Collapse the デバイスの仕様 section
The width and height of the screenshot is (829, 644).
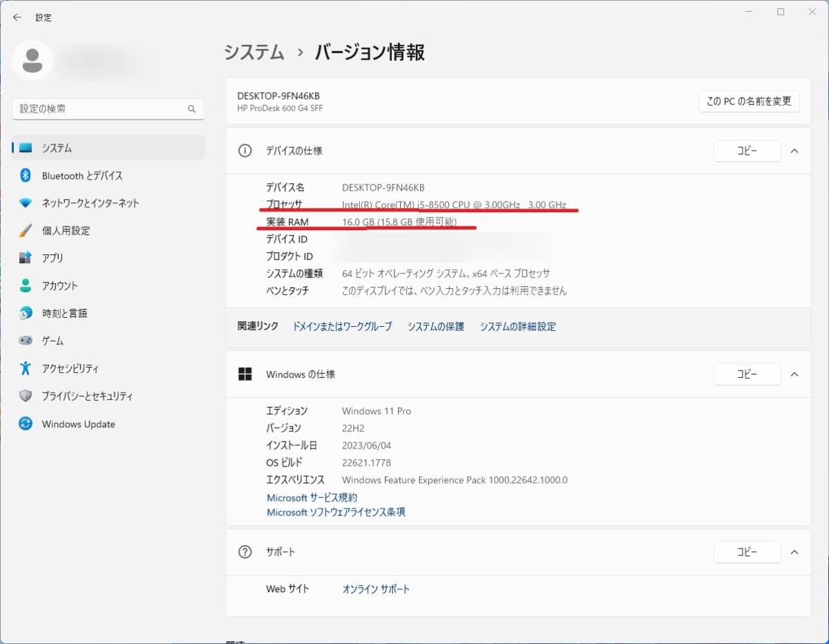[794, 151]
